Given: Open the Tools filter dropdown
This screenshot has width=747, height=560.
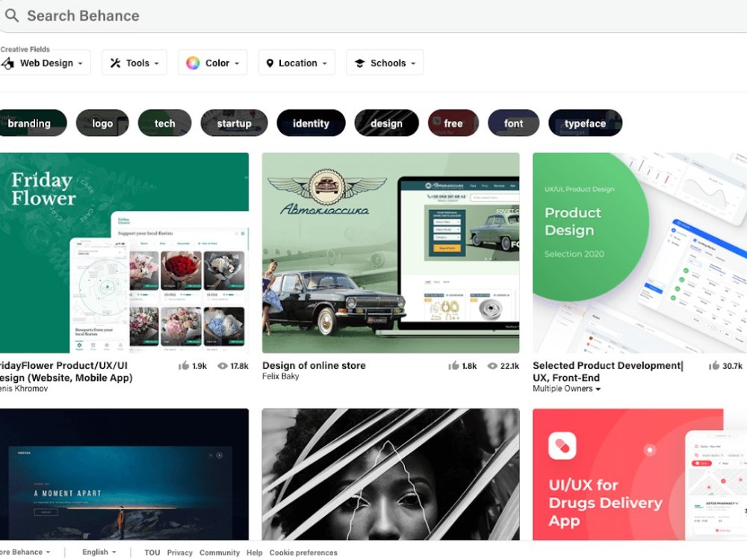Looking at the screenshot, I should pyautogui.click(x=134, y=63).
